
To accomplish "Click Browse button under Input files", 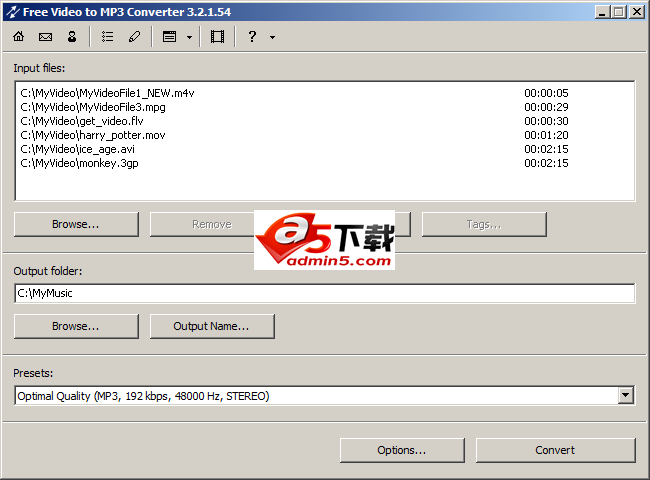I will [x=76, y=224].
